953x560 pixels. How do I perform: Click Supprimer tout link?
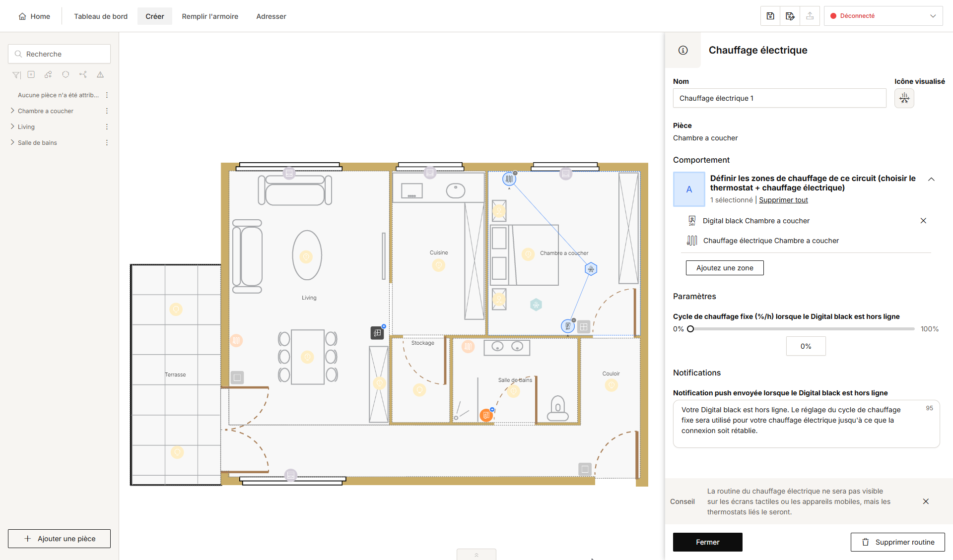(x=783, y=200)
